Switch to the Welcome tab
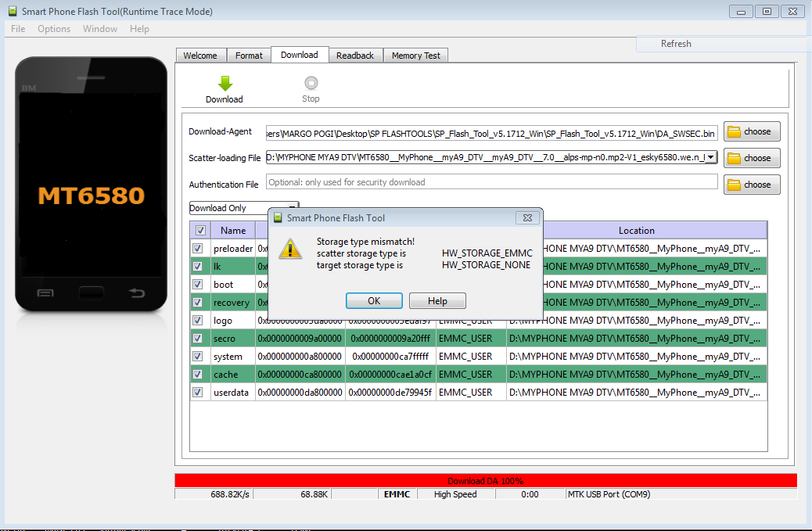The width and height of the screenshot is (812, 531). click(x=200, y=56)
